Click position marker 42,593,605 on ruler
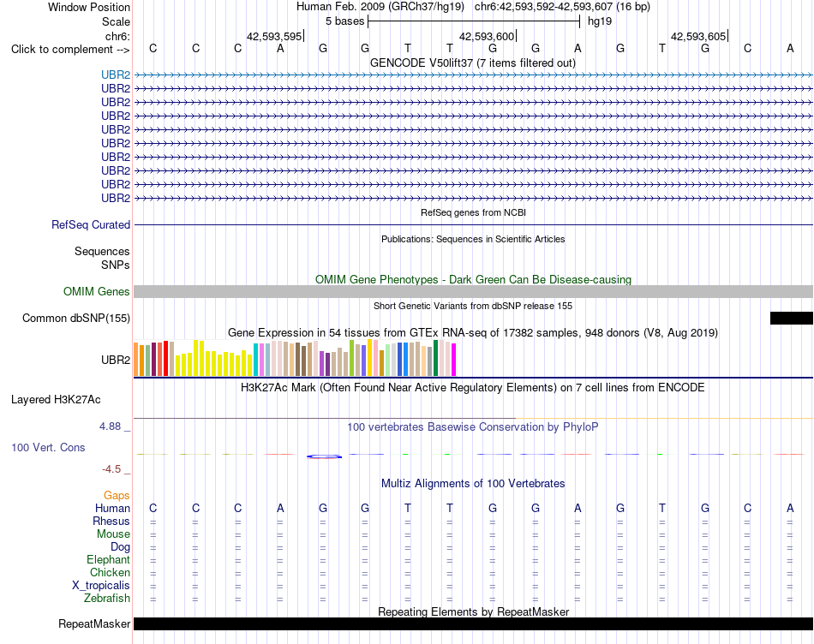The height and width of the screenshot is (644, 814). coord(698,36)
